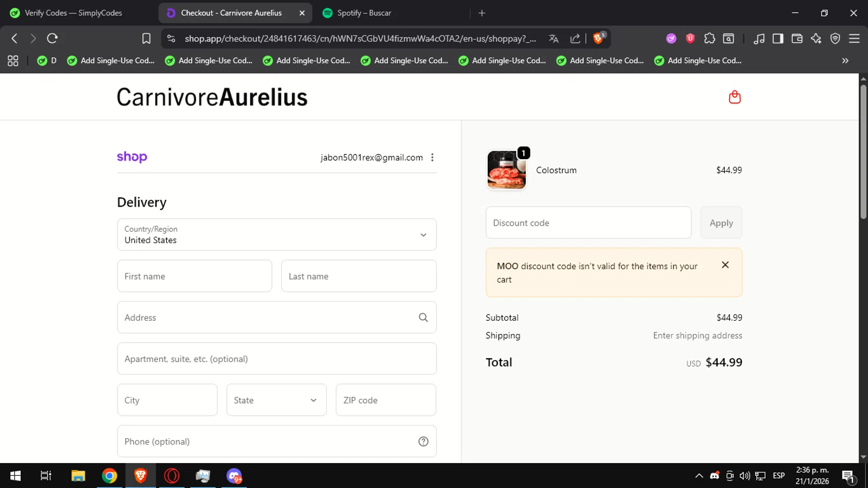Bookmark this page icon
868x488 pixels.
click(x=146, y=38)
